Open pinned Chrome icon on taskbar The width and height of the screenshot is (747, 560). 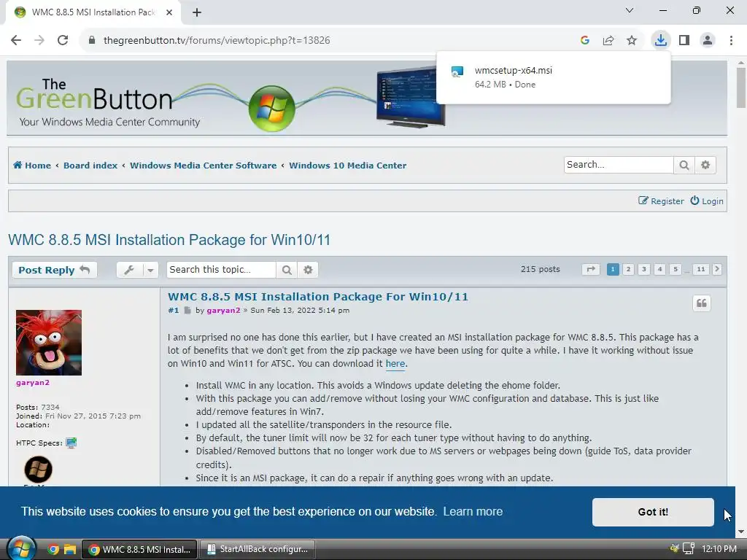click(x=53, y=550)
